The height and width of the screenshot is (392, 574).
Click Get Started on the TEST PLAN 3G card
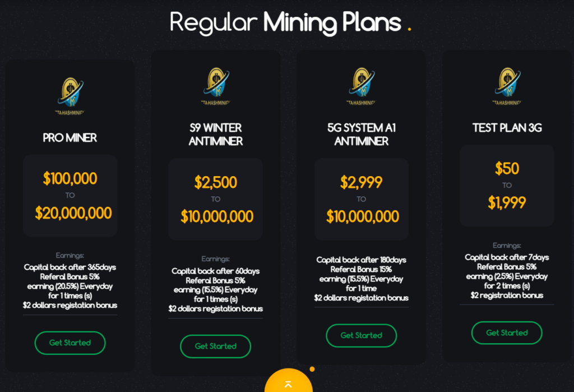coord(507,333)
